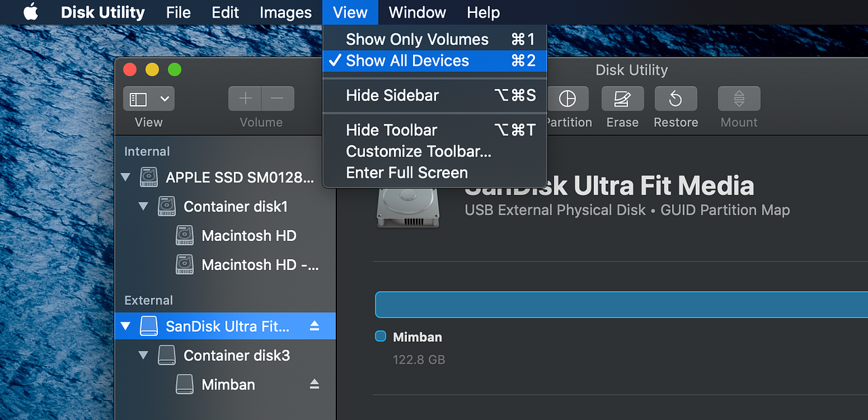Select the Partition tool icon
868x420 pixels.
click(x=568, y=100)
